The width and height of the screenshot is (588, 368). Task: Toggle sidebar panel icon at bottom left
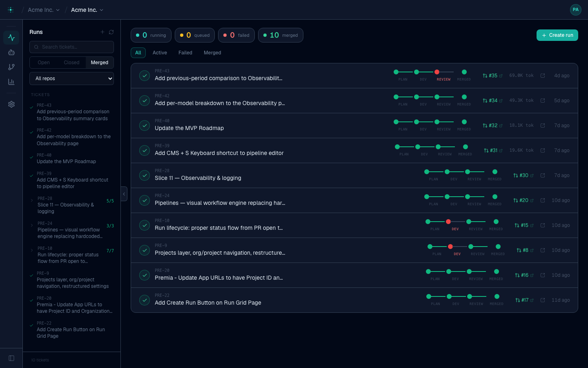point(11,358)
